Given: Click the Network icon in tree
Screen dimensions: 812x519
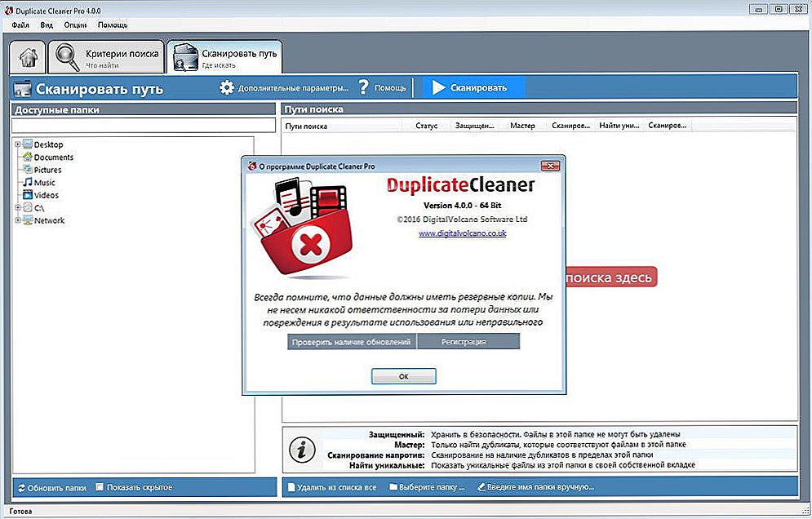Looking at the screenshot, I should [x=28, y=220].
